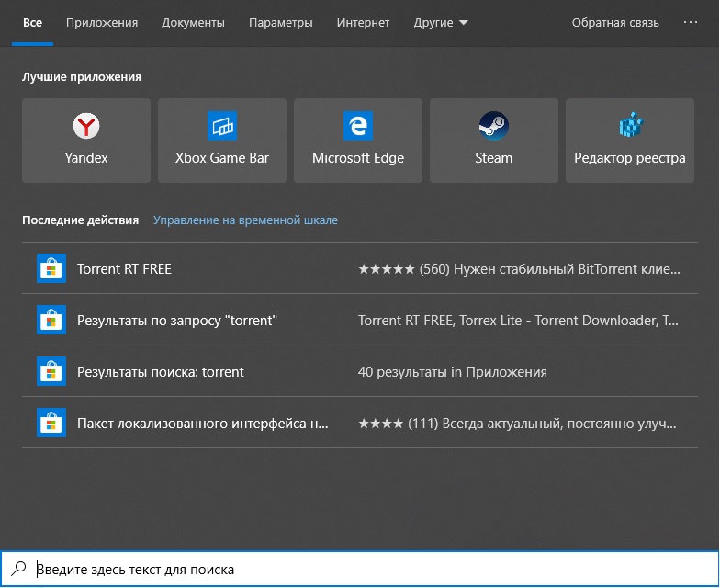Open the three-dots more options menu
This screenshot has height=588, width=720.
[x=691, y=22]
